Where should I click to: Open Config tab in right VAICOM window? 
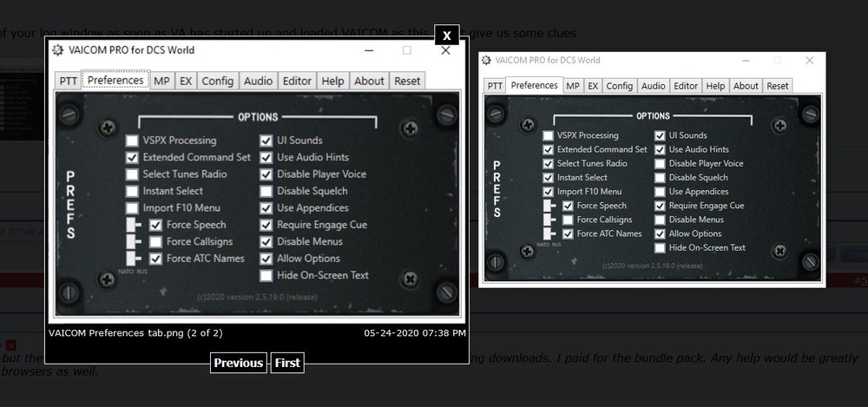point(620,86)
